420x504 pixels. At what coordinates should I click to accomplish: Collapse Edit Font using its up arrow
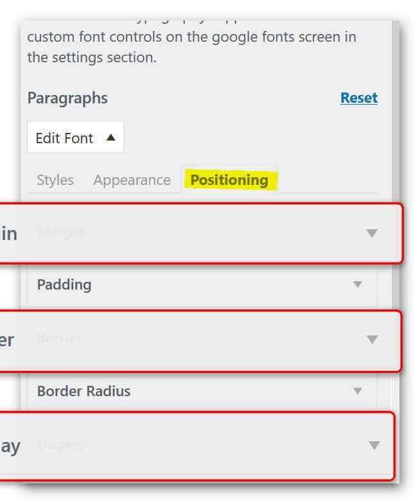(110, 137)
